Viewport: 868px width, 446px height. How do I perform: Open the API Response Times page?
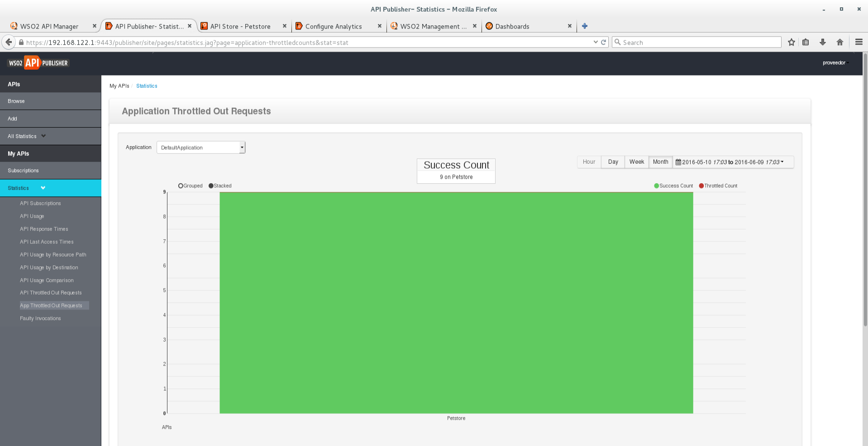point(44,229)
